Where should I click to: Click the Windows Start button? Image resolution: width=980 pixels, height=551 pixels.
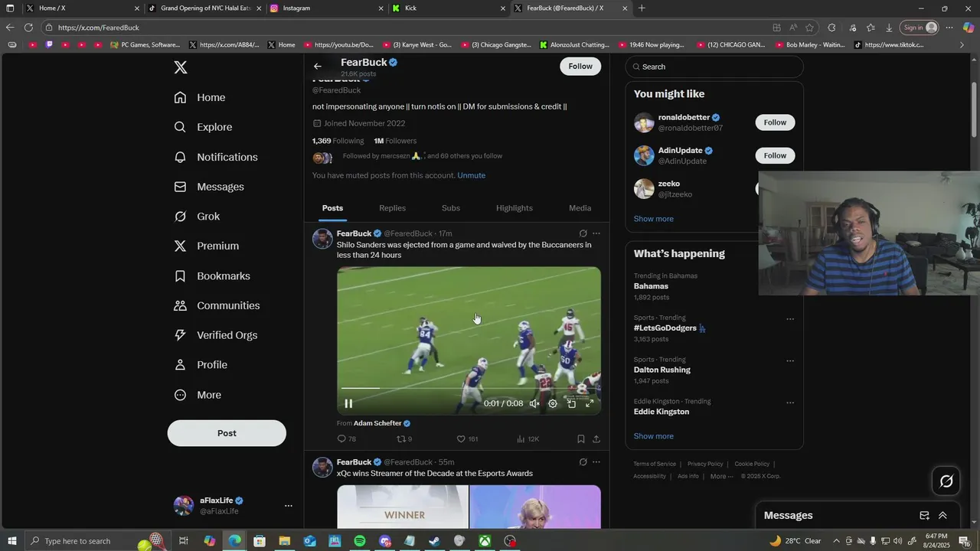pos(12,541)
